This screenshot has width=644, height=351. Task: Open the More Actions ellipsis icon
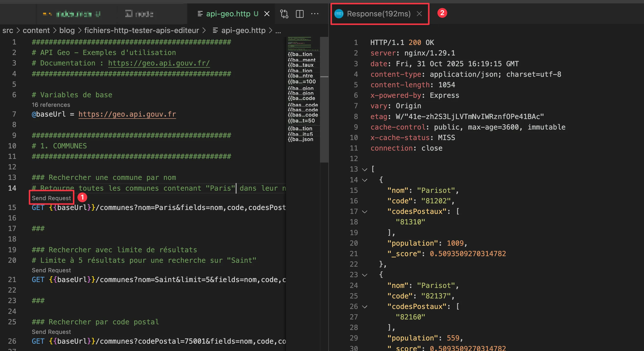[x=314, y=14]
